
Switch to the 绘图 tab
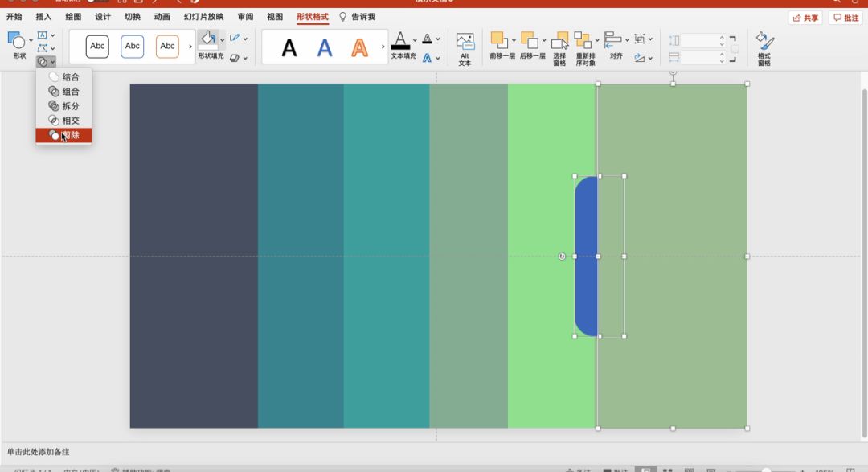pyautogui.click(x=73, y=17)
